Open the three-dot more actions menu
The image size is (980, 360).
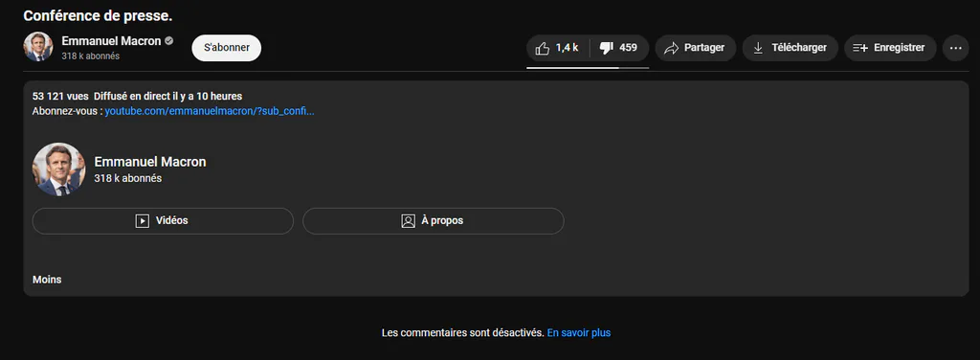click(x=955, y=48)
